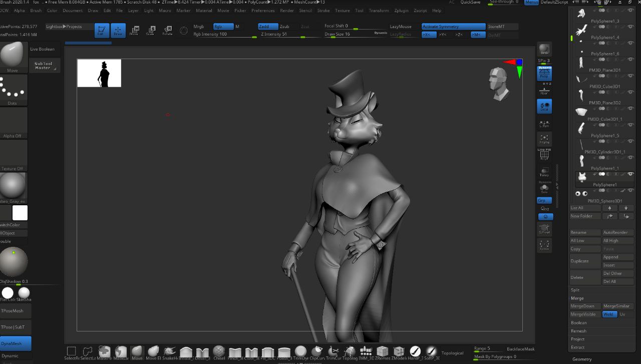The image size is (641, 364).
Task: Toggle visibility eye for PolySphere1 subtool
Action: tap(630, 174)
